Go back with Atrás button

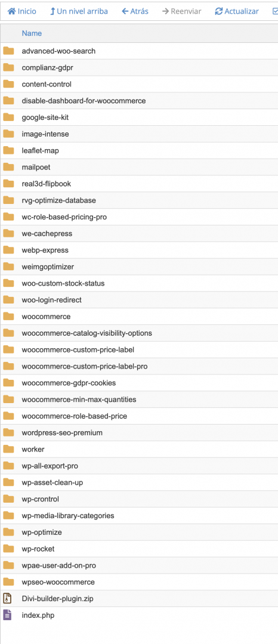click(135, 11)
